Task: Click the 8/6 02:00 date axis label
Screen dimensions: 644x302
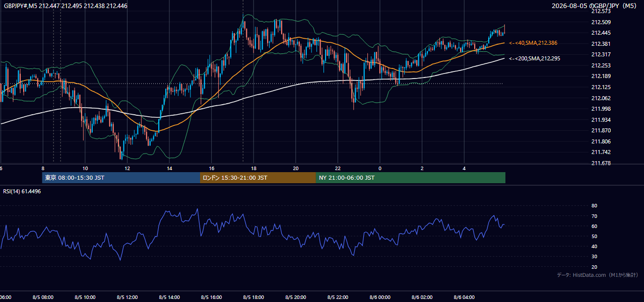Action: click(422, 297)
